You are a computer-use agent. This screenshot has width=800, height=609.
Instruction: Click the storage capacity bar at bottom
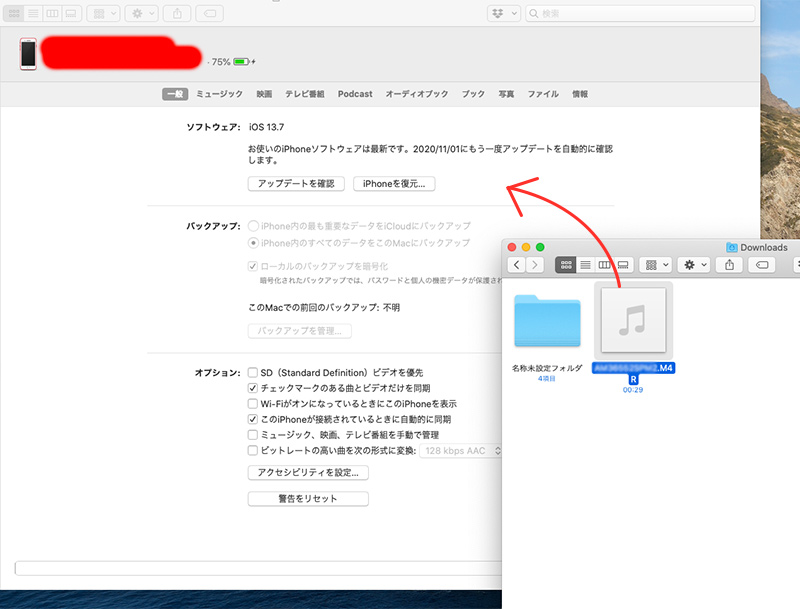[258, 568]
